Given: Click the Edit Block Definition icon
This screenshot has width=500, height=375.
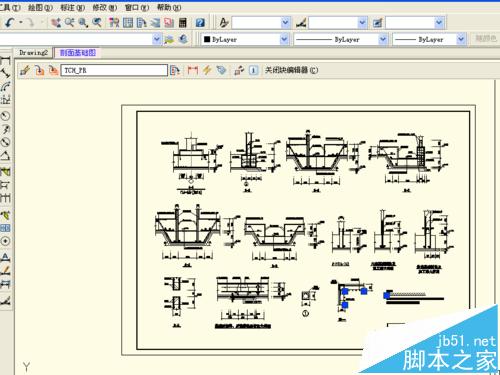Looking at the screenshot, I should pyautogui.click(x=25, y=70).
